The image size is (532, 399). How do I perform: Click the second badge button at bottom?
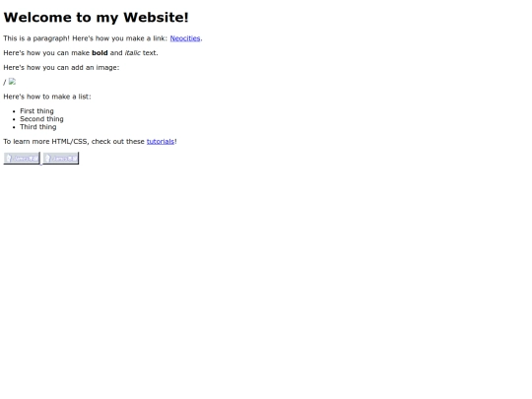pos(61,158)
